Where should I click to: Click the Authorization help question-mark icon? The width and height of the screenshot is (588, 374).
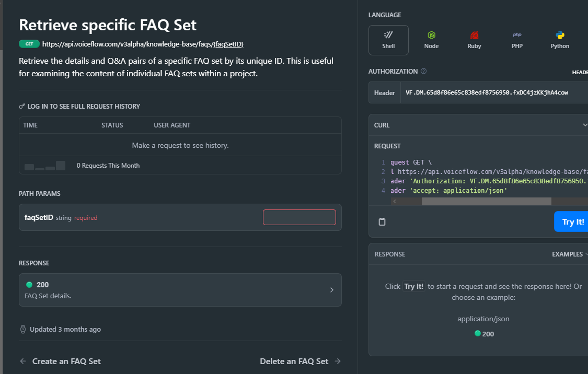click(424, 71)
